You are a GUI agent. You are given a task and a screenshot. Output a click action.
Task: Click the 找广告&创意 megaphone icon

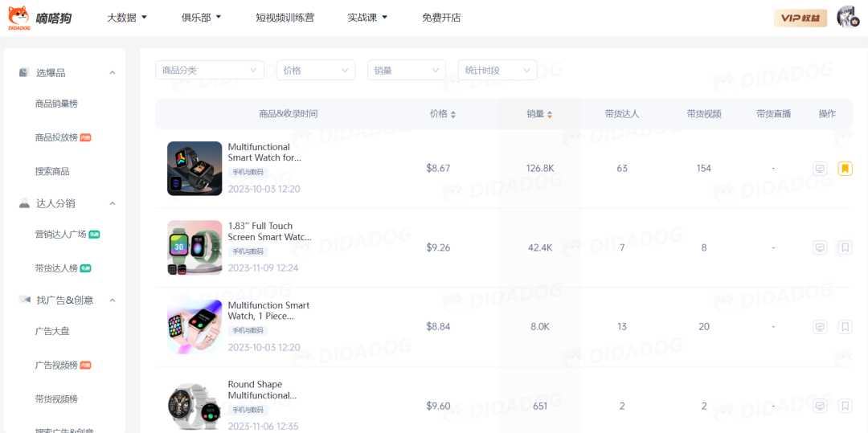point(24,300)
